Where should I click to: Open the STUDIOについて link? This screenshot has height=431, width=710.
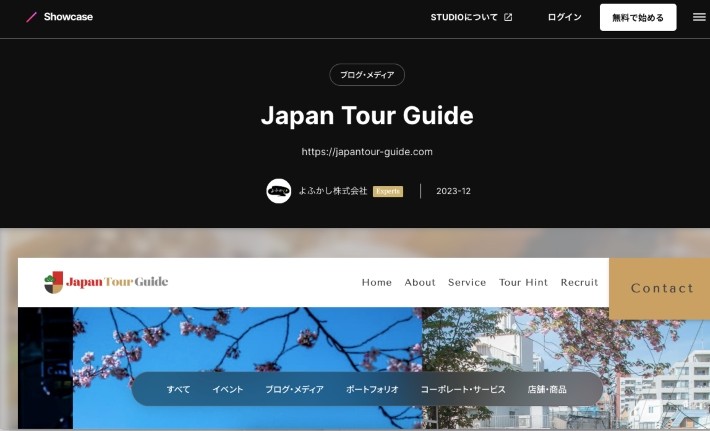[x=464, y=17]
